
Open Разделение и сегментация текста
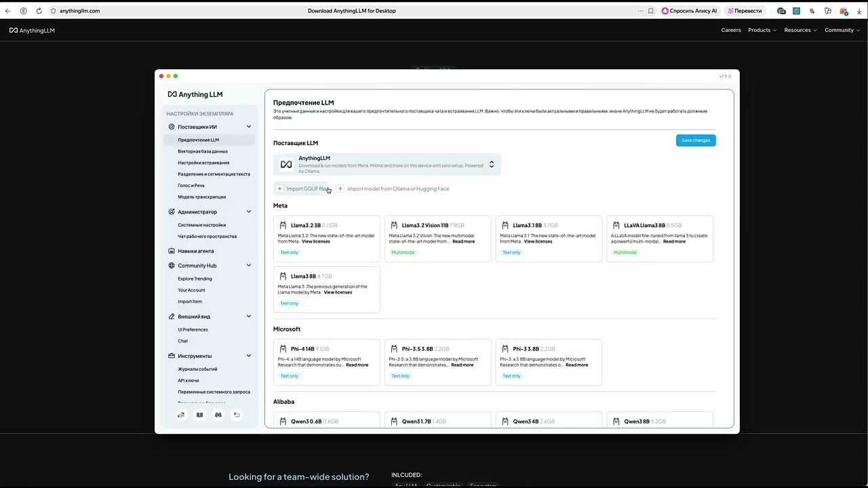pos(214,174)
